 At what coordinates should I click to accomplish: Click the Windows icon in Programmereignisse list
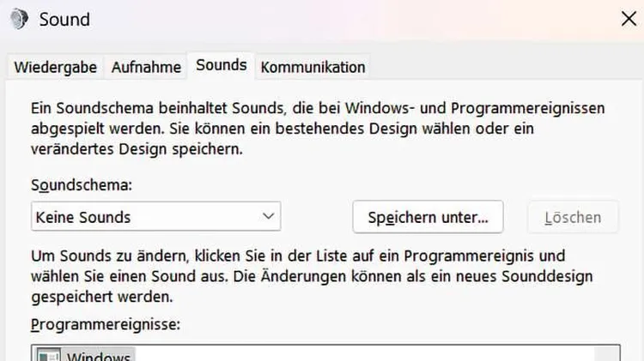pos(48,355)
